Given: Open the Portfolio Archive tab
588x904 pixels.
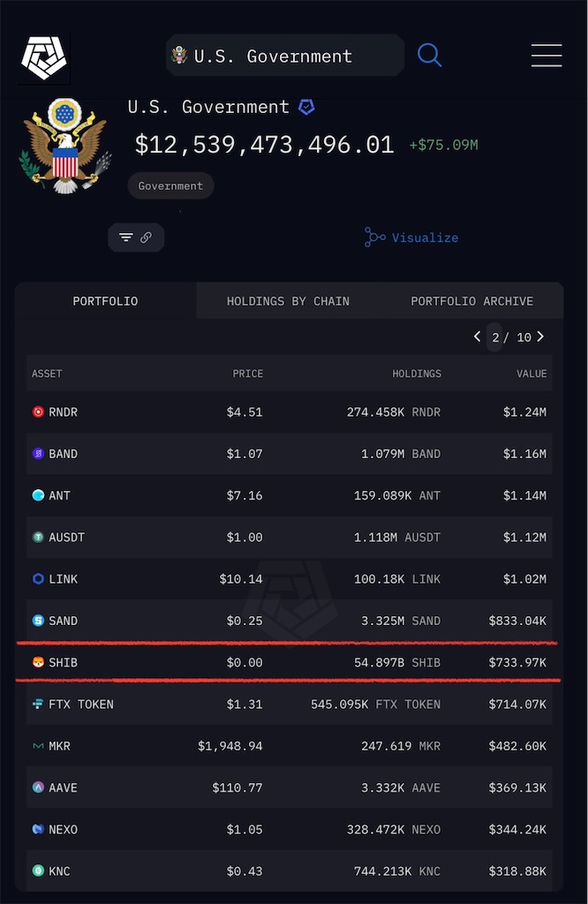Looking at the screenshot, I should [x=471, y=301].
